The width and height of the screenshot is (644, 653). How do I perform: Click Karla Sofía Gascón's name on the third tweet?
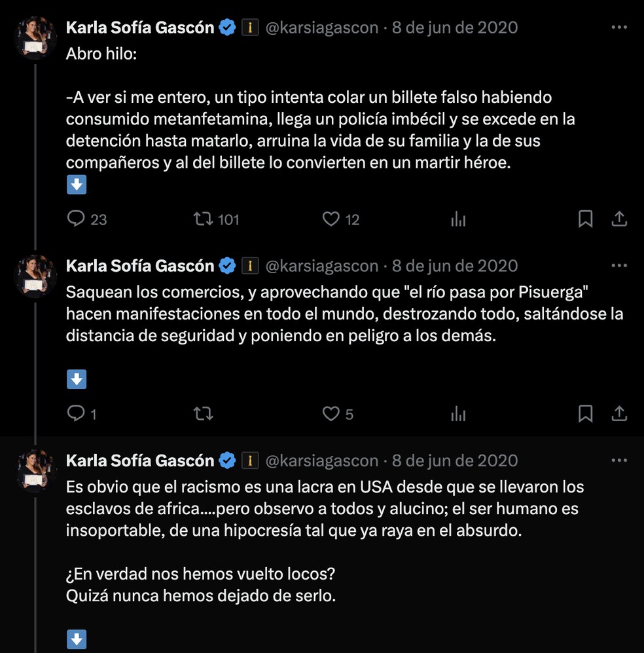pyautogui.click(x=141, y=460)
